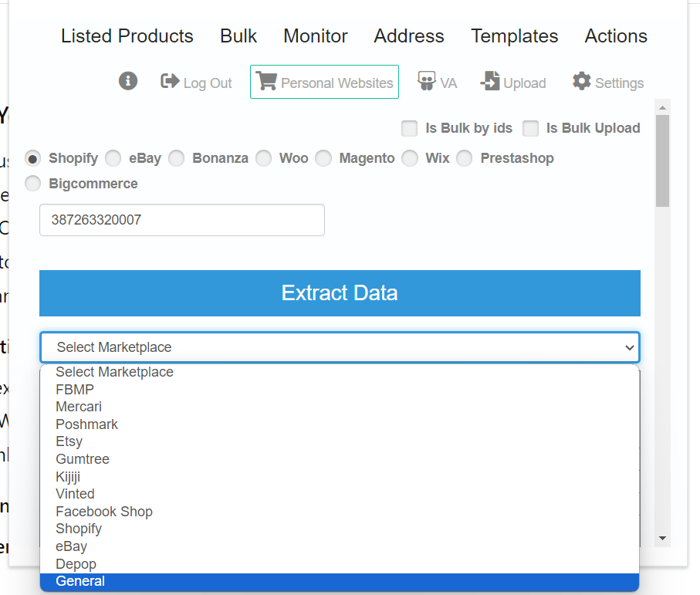Open the Address tab
700x595 pixels.
(x=409, y=35)
